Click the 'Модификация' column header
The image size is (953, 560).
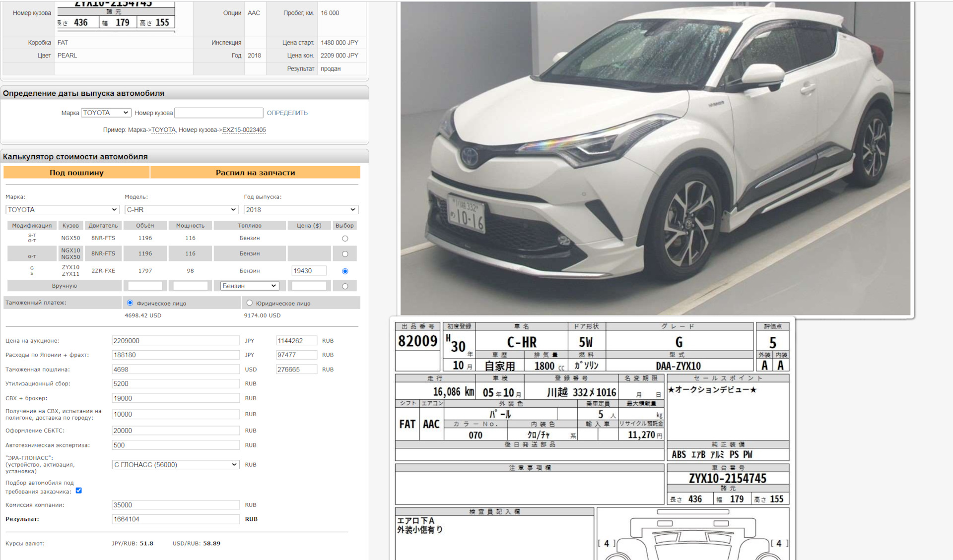32,226
